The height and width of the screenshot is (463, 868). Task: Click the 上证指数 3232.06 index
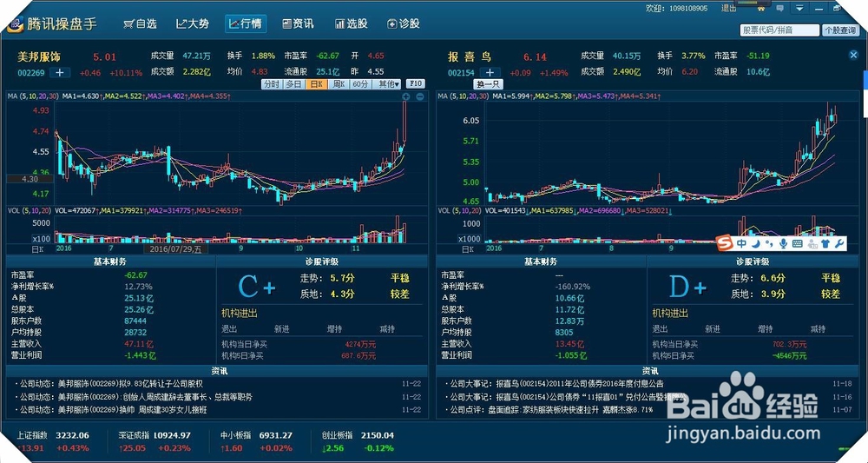click(x=53, y=442)
